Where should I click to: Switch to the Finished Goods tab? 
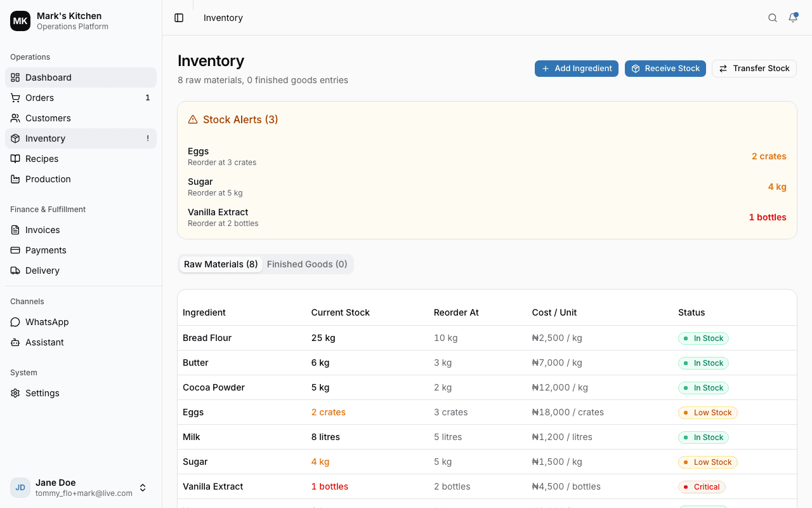coord(307,264)
